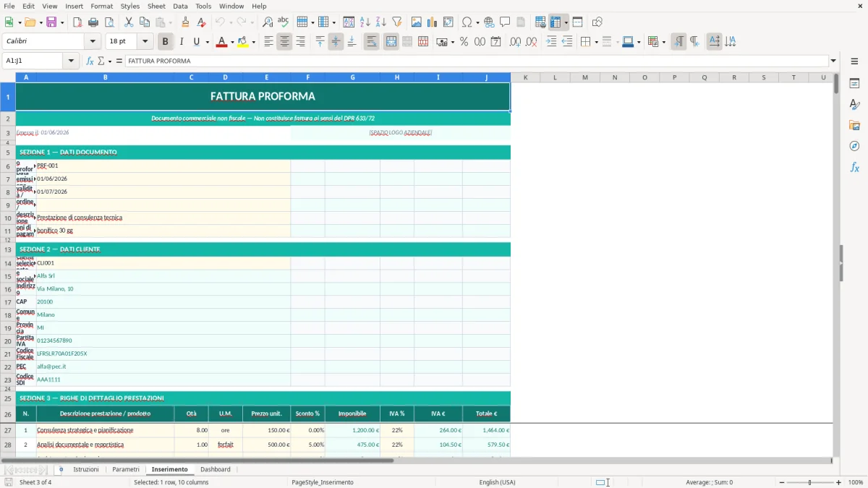Screen dimensions: 868x488
Task: Expand the formula bar
Action: [x=833, y=61]
